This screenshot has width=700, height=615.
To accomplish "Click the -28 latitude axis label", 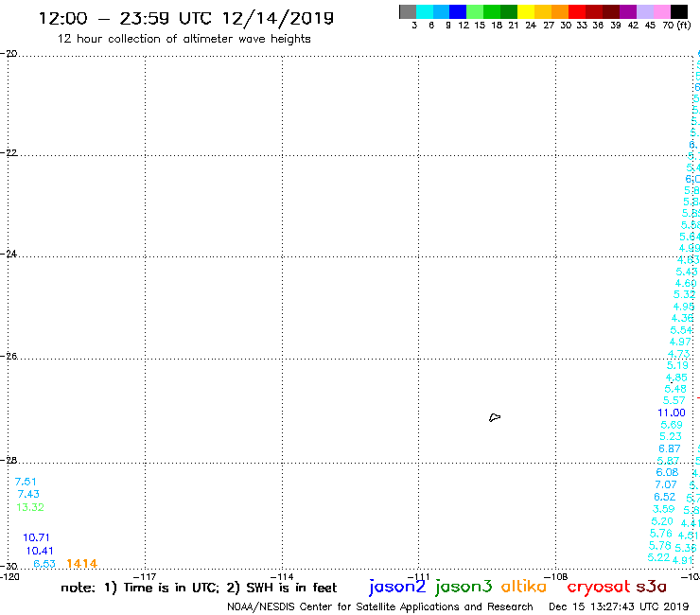I will (x=9, y=460).
